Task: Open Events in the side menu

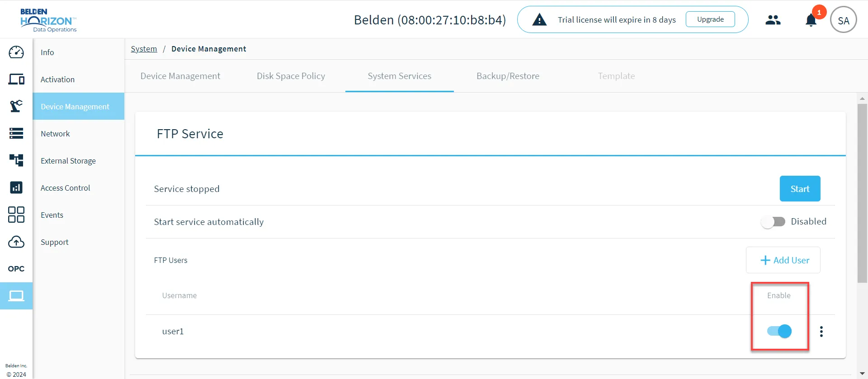Action: click(79, 215)
